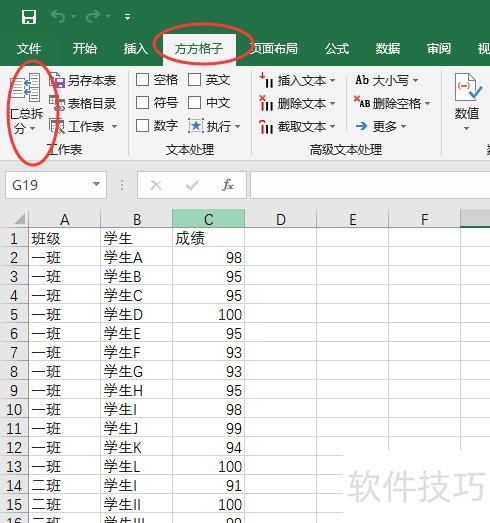This screenshot has width=490, height=523.
Task: Open 表格目录 sheet index tool
Action: (x=83, y=103)
